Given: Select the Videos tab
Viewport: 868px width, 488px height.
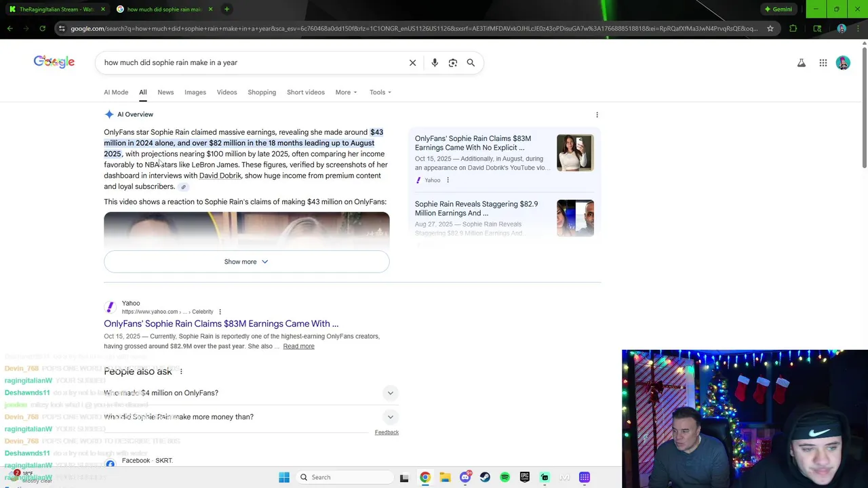Looking at the screenshot, I should (226, 92).
